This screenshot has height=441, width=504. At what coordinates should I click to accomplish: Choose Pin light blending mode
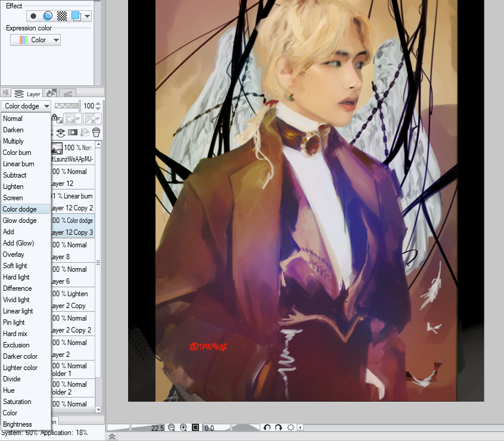tap(26, 322)
